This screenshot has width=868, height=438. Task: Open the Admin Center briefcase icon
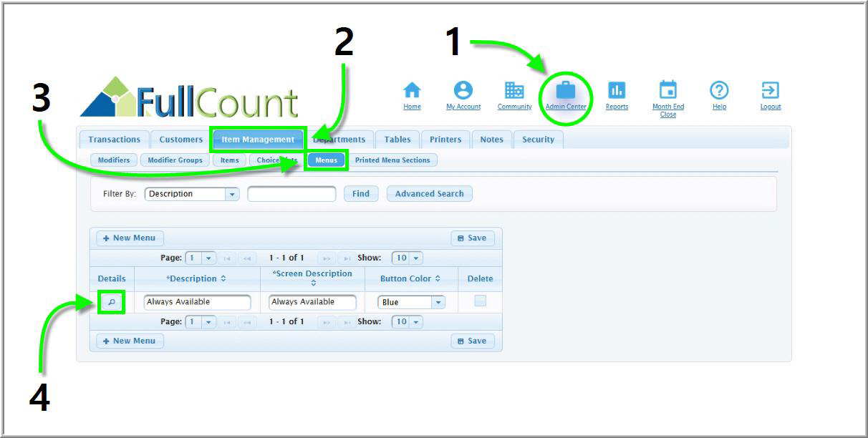pyautogui.click(x=566, y=90)
